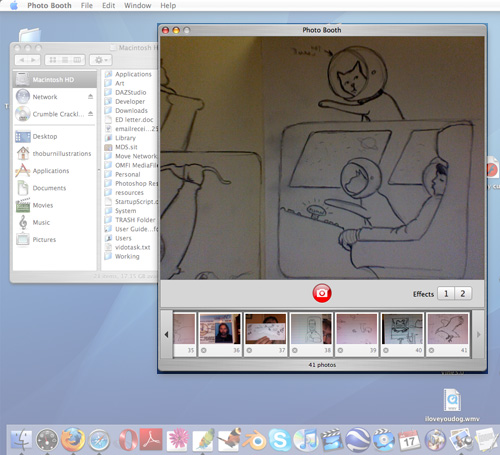The height and width of the screenshot is (455, 500).
Task: Open the Edit menu
Action: (x=109, y=5)
